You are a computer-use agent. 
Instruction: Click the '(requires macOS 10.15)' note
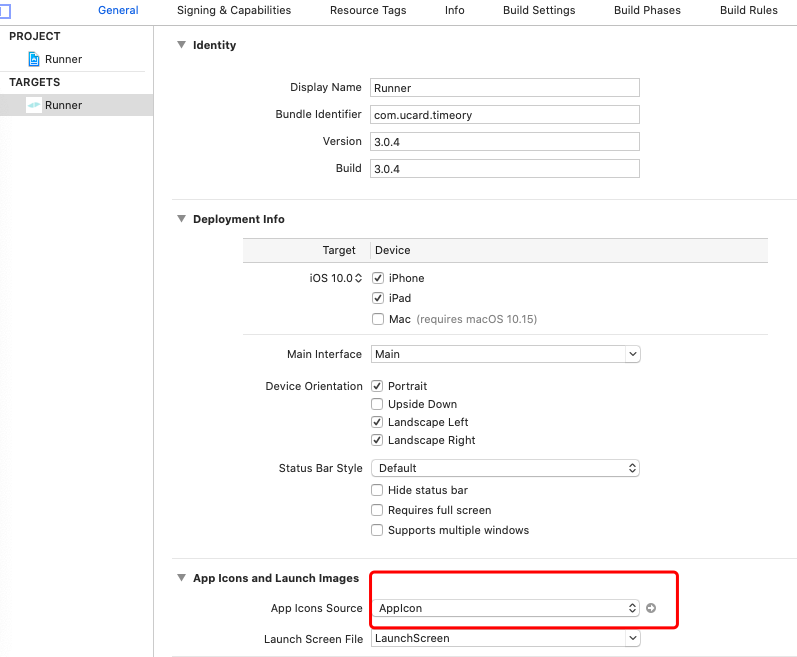coord(476,319)
